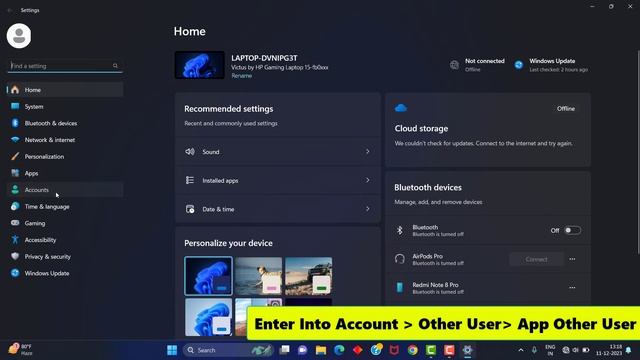The width and height of the screenshot is (640, 360).
Task: Open more options for Redmi Note 8 Pro
Action: click(572, 288)
